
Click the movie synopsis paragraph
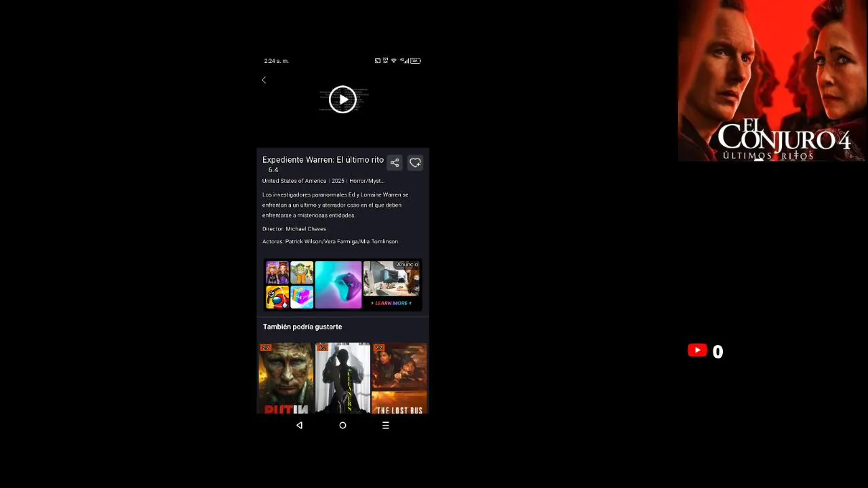tap(336, 205)
